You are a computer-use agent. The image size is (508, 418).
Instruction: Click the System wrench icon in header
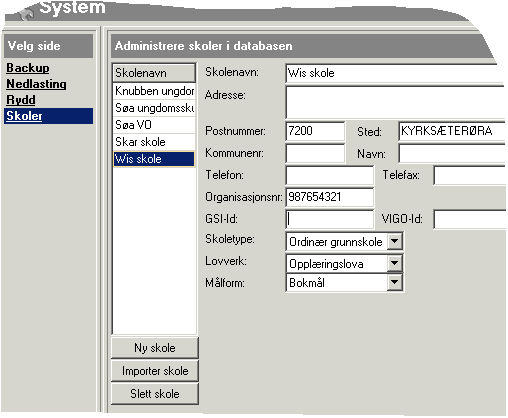click(27, 13)
